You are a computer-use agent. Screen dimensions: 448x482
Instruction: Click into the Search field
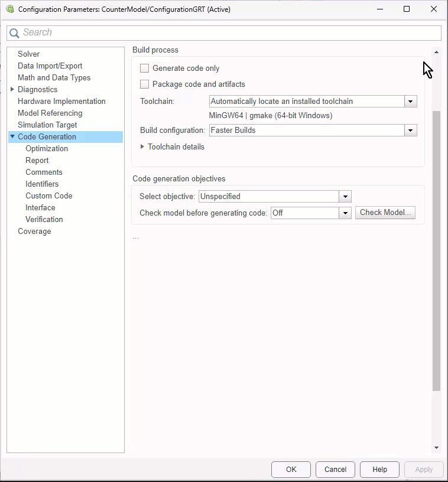point(231,33)
